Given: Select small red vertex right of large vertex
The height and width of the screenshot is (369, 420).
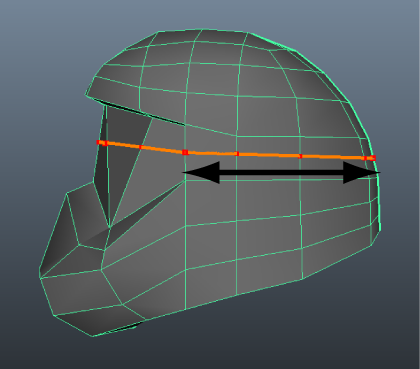Looking at the screenshot, I should (237, 154).
